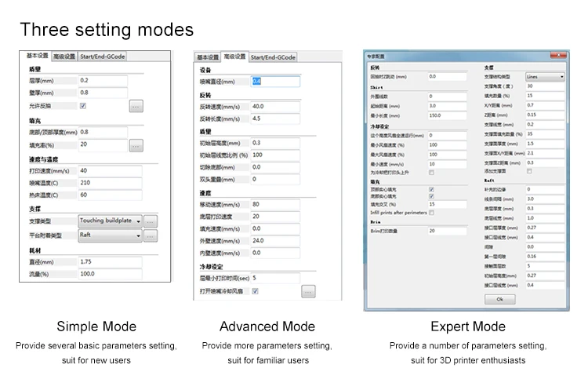Image resolution: width=588 pixels, height=383 pixels.
Task: Click 喷嘴温度(C) field showing 210
Action: click(110, 183)
